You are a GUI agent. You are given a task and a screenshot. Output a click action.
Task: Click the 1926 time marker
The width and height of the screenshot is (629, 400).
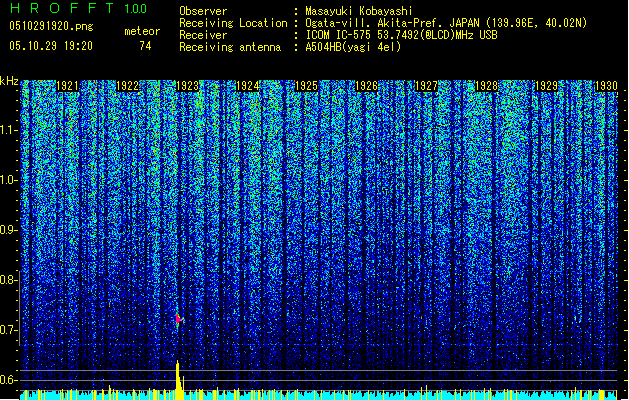(x=367, y=86)
